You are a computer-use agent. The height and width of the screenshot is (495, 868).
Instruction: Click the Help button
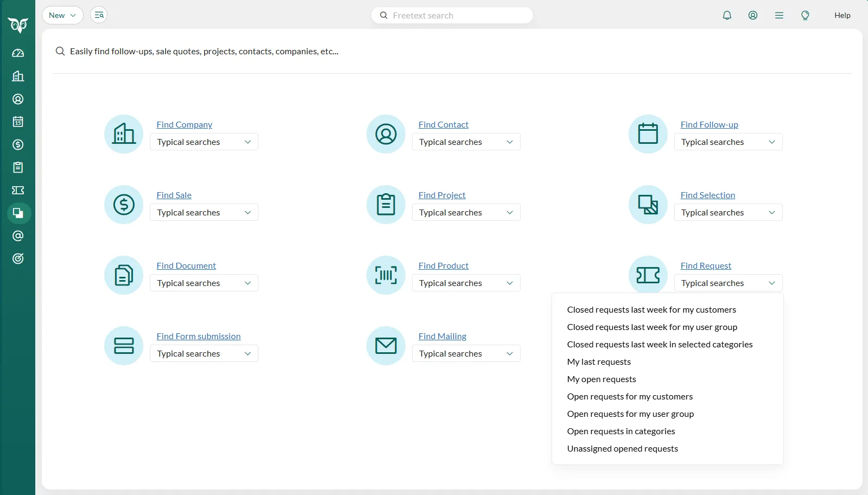[842, 15]
